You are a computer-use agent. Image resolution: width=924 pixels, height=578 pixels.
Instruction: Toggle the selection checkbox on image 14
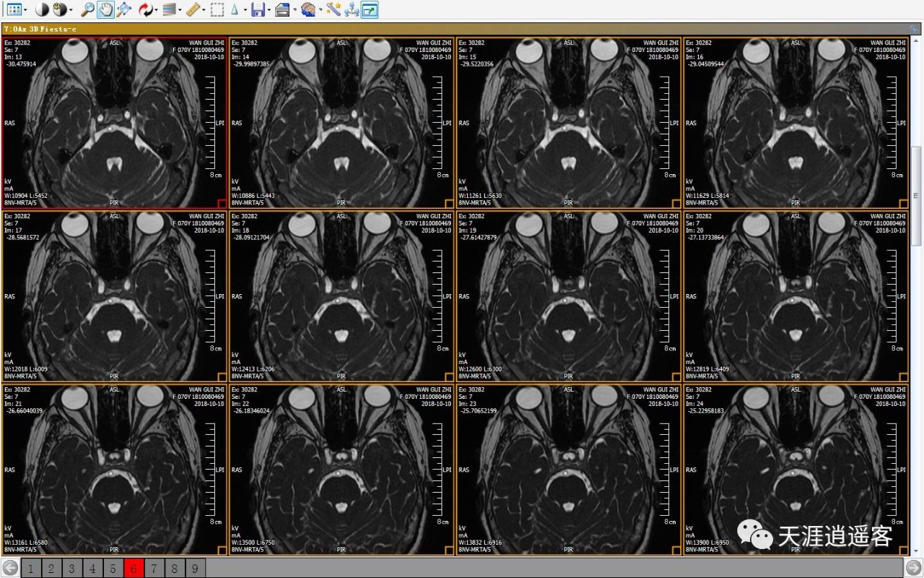click(x=449, y=203)
